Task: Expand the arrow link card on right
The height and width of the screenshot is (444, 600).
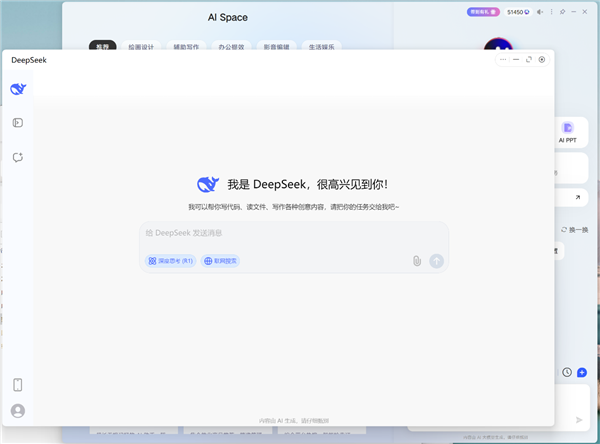Action: tap(577, 198)
